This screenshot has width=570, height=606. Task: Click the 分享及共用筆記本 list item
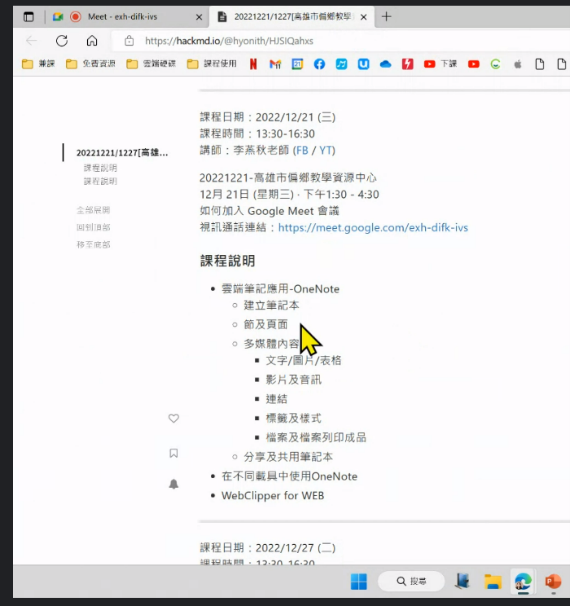click(x=288, y=457)
